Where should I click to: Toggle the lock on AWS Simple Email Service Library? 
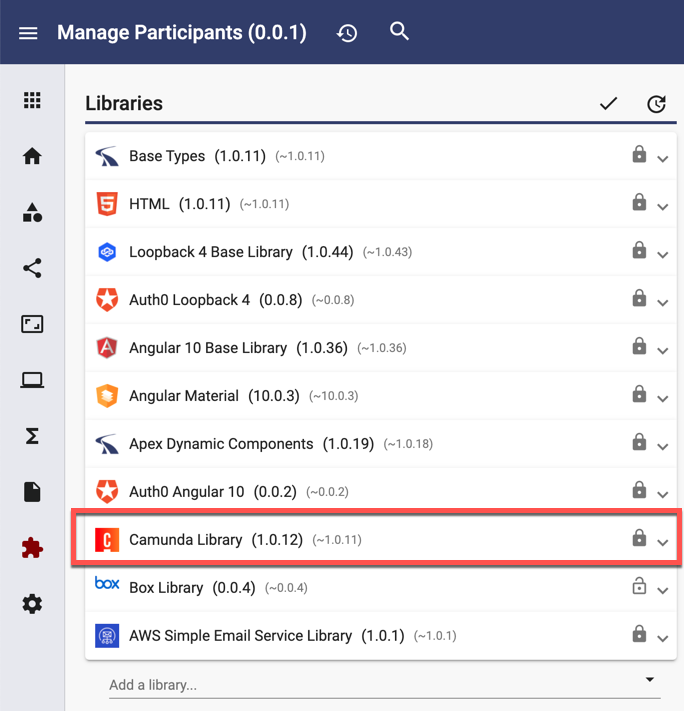(639, 634)
